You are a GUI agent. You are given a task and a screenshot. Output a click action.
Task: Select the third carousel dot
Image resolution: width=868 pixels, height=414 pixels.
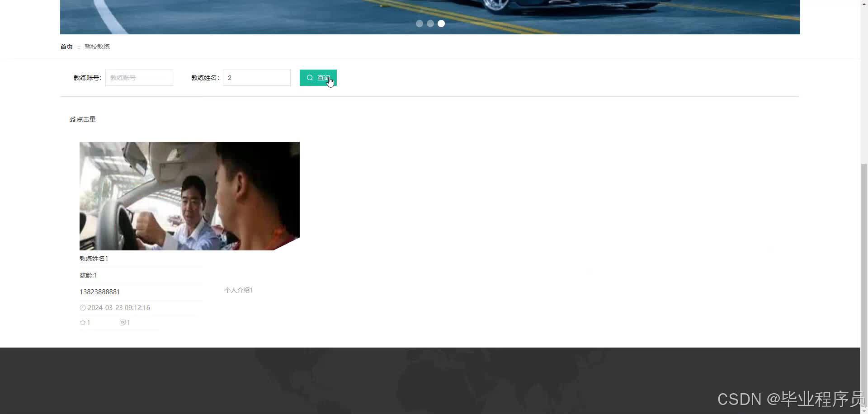(441, 24)
